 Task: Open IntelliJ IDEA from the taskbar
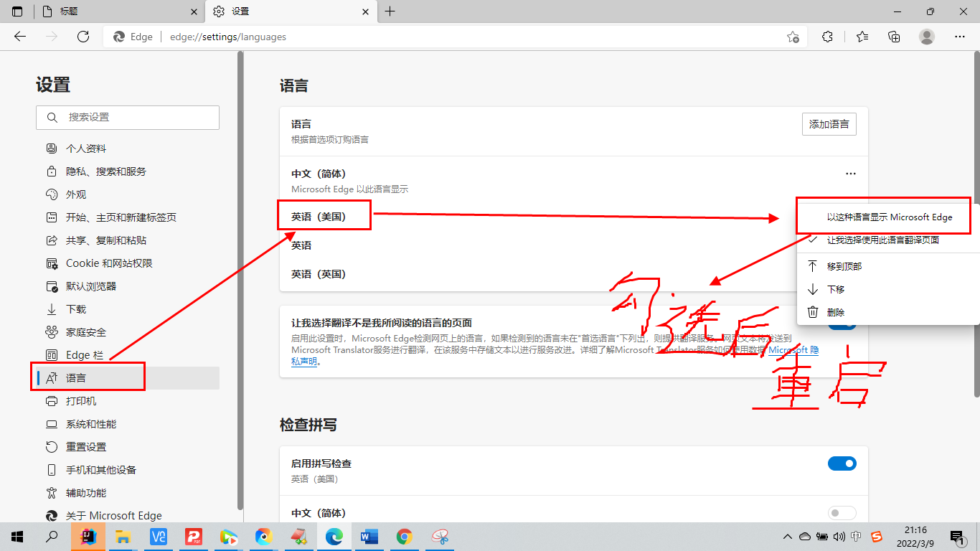[88, 537]
